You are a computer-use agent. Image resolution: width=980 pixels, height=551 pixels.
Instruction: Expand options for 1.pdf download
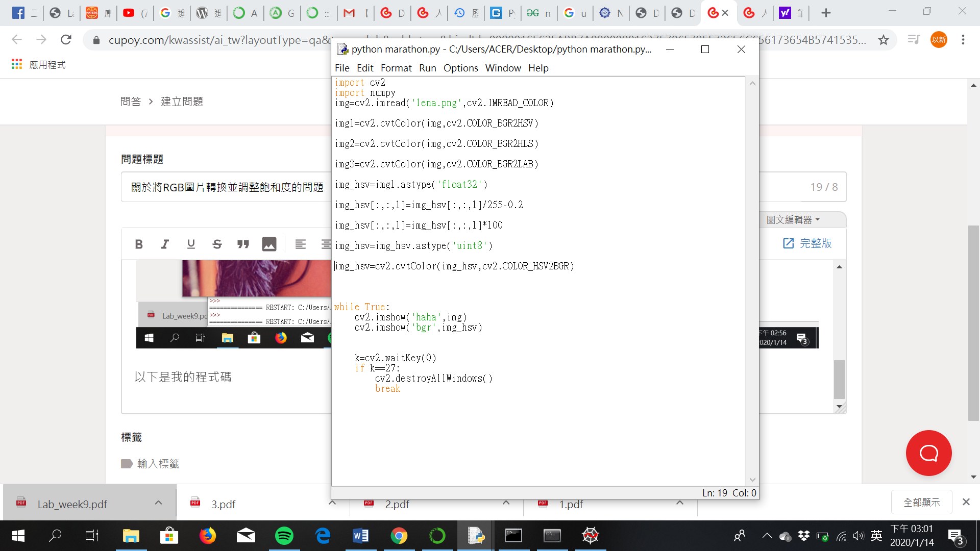[679, 503]
